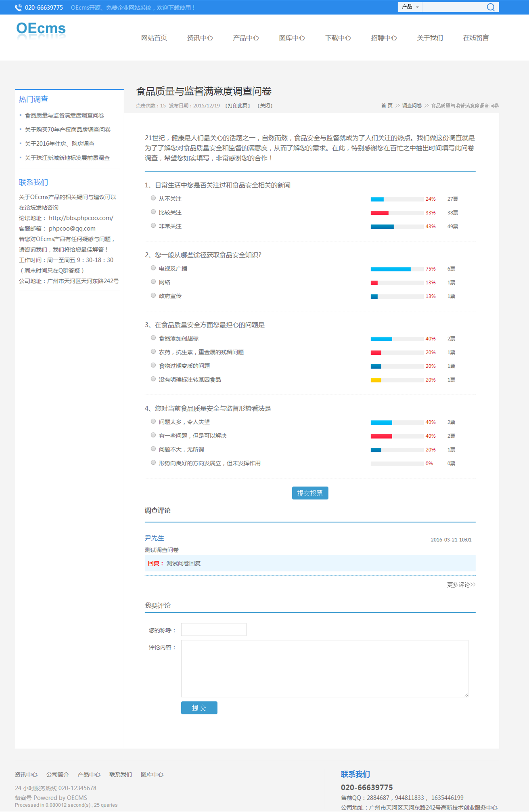This screenshot has height=812, width=529.
Task: Click email text phpcoo@qq.com
Action: [72, 229]
